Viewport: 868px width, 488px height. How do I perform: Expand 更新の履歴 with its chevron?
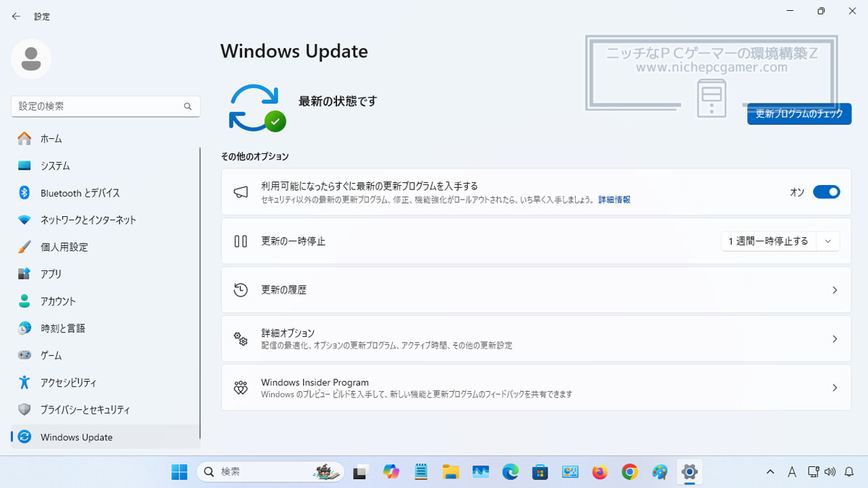(835, 290)
